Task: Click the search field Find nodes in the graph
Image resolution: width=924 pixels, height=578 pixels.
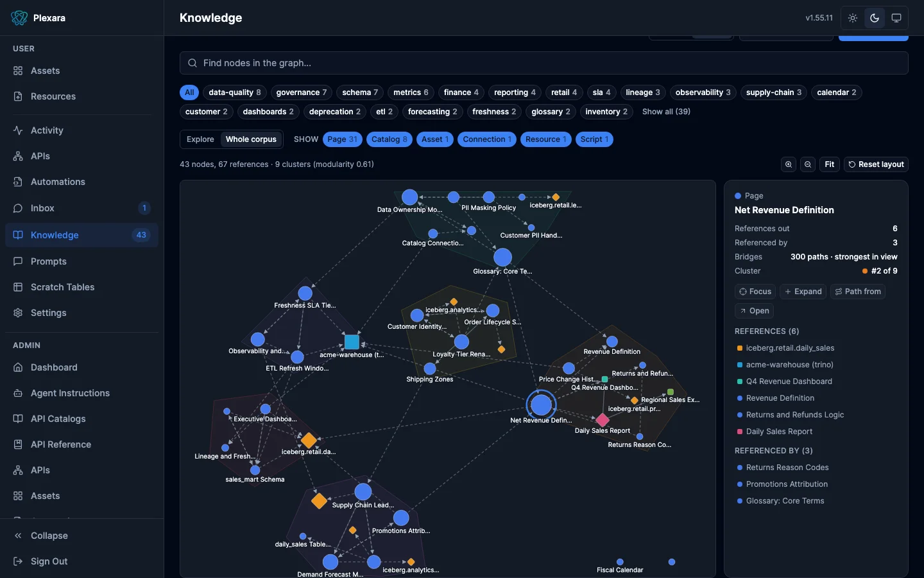Action: [544, 63]
